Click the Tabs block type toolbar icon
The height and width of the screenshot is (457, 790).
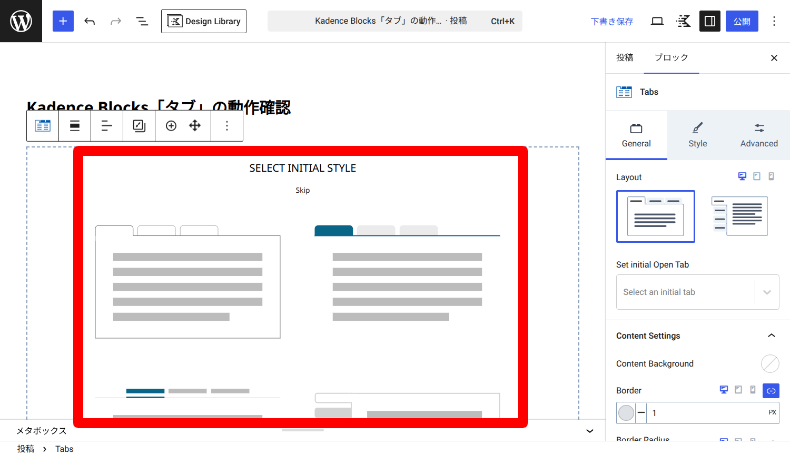coord(43,126)
